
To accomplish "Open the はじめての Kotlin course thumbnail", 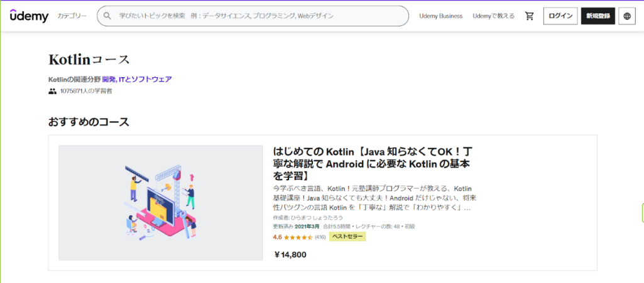I will [x=161, y=203].
